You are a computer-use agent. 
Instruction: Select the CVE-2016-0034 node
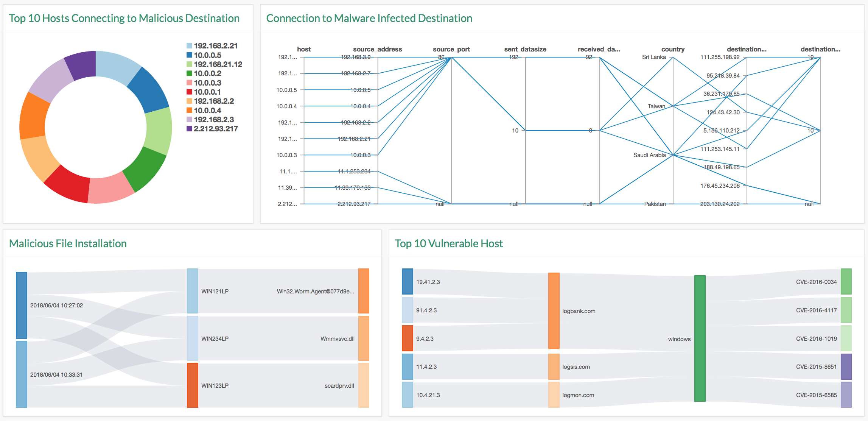846,282
